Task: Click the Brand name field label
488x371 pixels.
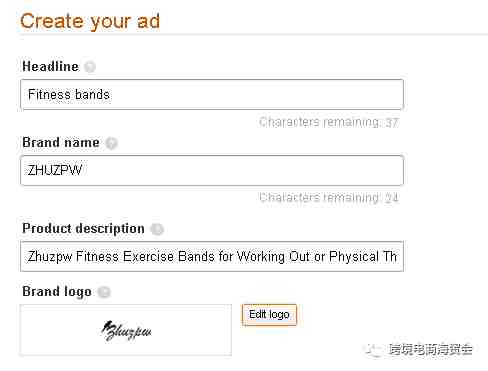Action: (x=61, y=143)
